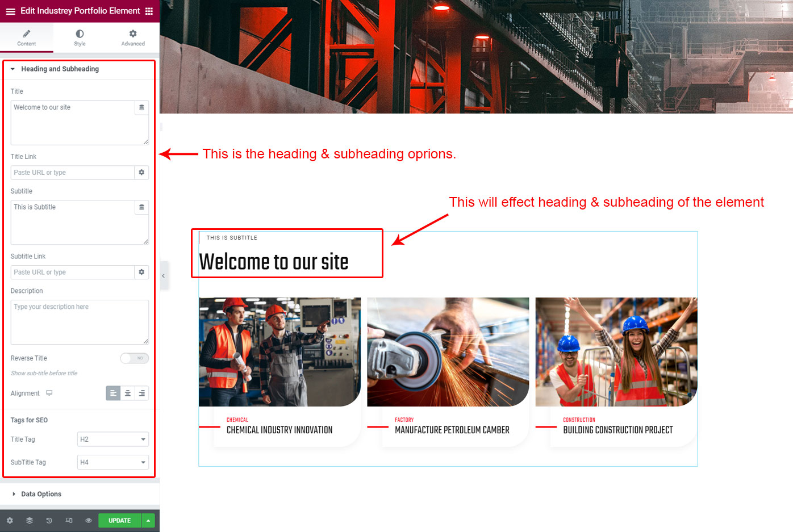
Task: Set alignment to center
Action: (x=128, y=393)
